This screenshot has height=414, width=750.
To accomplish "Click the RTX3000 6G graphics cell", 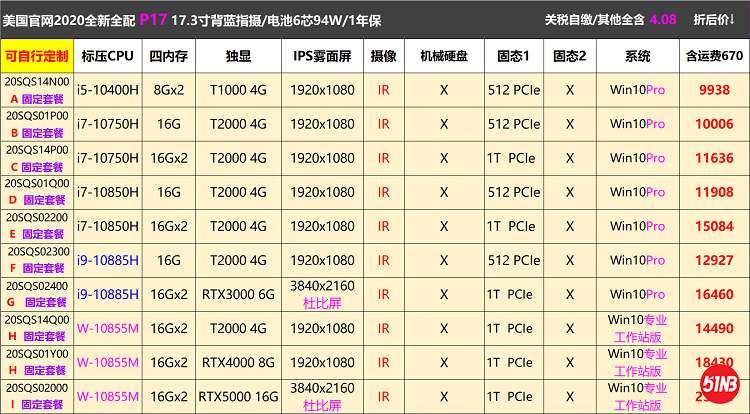I will click(237, 295).
